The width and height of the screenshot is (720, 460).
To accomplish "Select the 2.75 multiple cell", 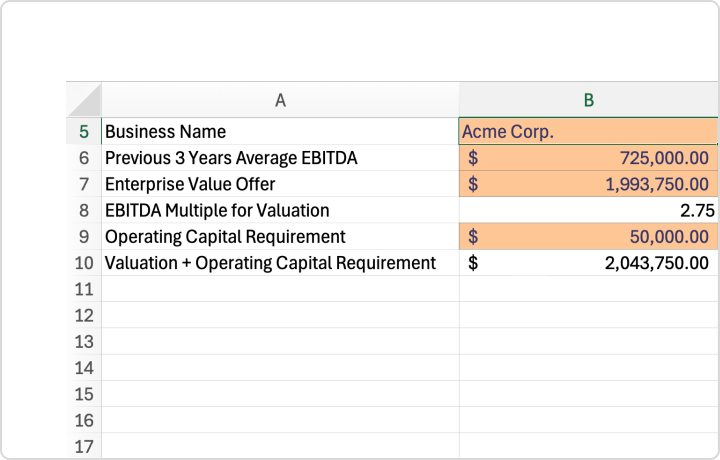I will pyautogui.click(x=588, y=210).
